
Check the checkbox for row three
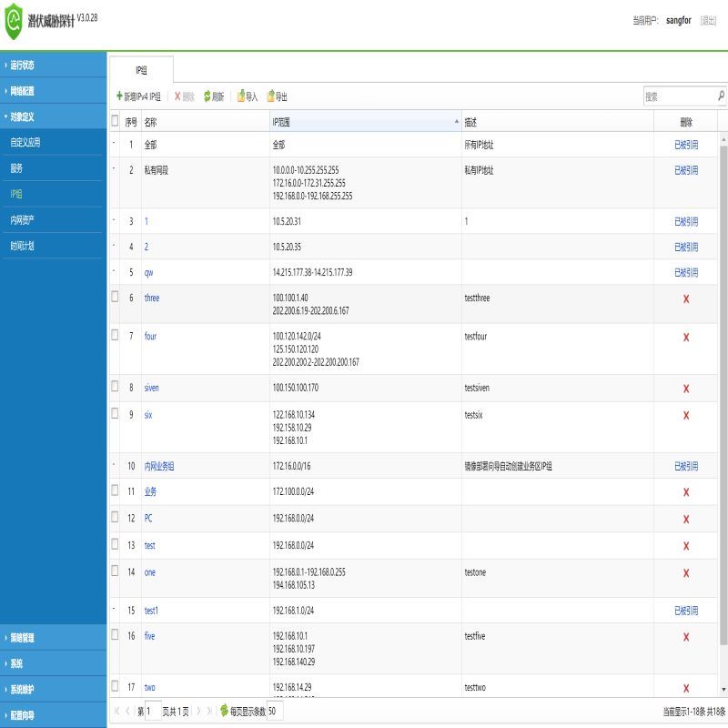116,298
